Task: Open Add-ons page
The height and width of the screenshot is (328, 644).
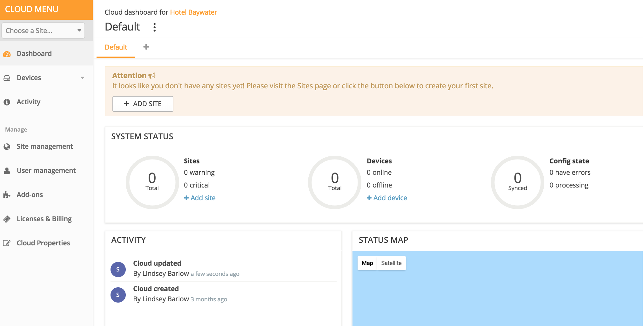Action: (x=46, y=195)
